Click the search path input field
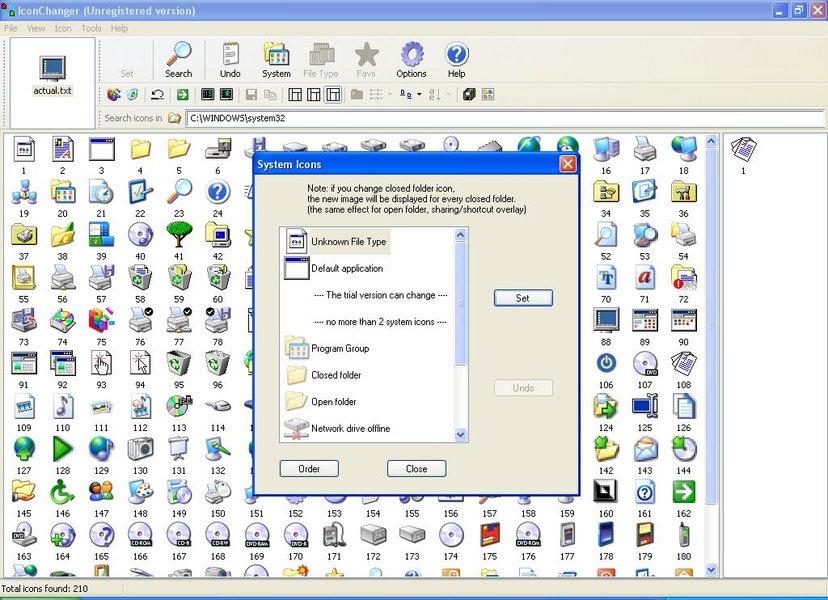This screenshot has width=828, height=600. [500, 118]
